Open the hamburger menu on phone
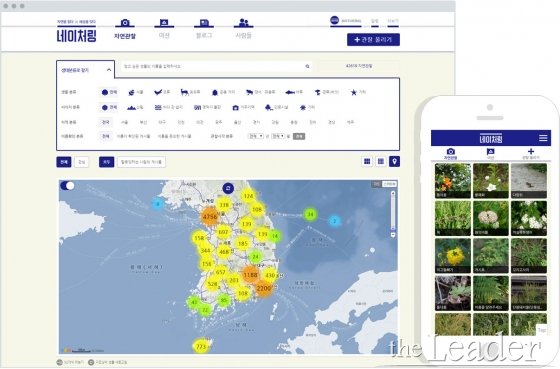560x369 pixels. 543,138
